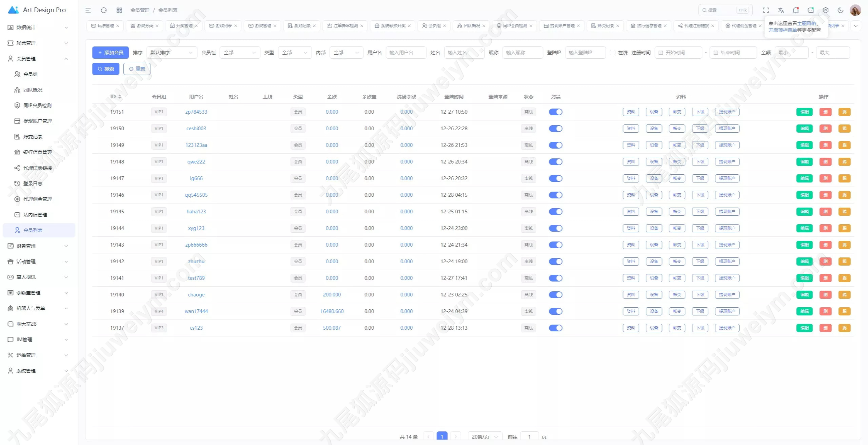Open the 默认排序 sort dropdown
Screen dimensions: 868x445
click(x=172, y=53)
